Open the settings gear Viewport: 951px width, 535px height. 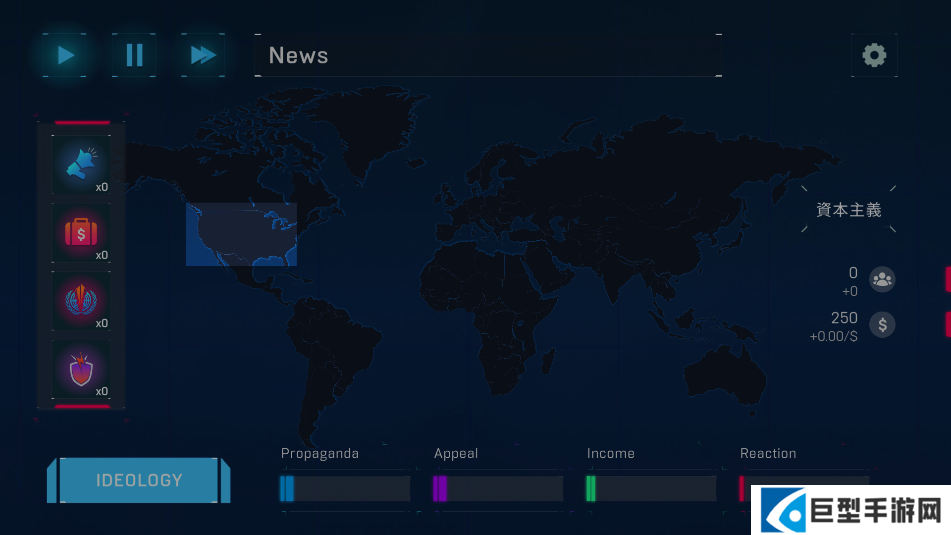pyautogui.click(x=874, y=55)
